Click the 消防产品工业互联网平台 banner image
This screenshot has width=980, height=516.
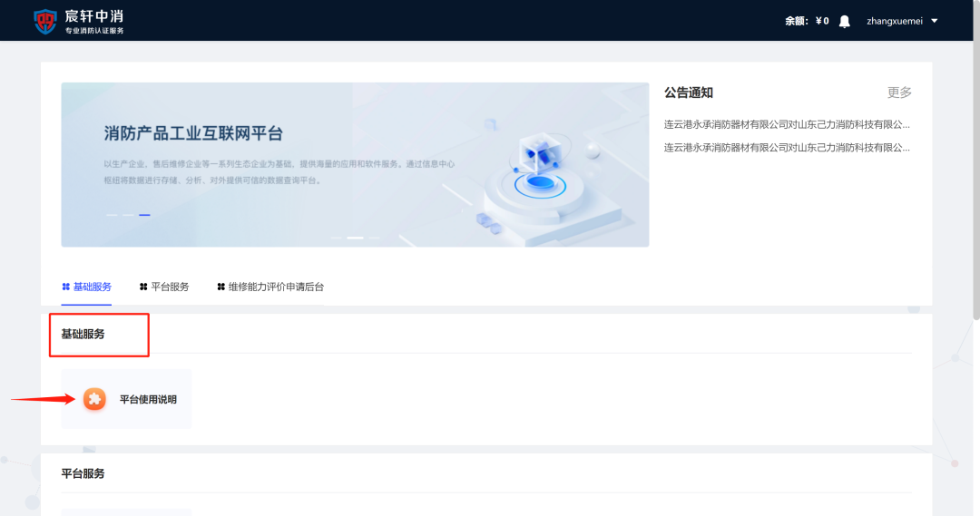(x=355, y=165)
